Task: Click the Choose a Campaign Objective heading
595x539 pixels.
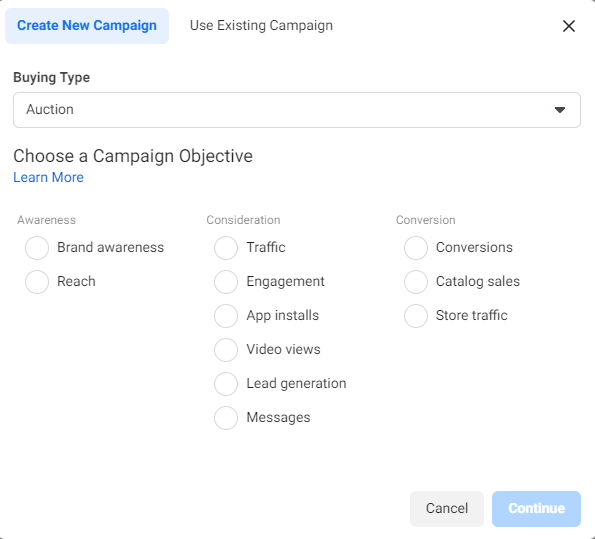Action: coord(133,156)
